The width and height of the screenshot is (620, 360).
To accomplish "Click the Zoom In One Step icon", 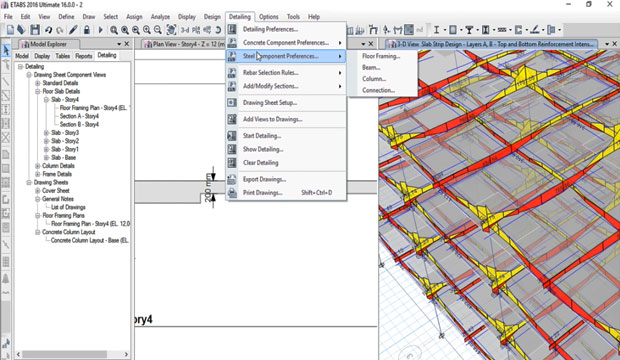I will pos(147,30).
